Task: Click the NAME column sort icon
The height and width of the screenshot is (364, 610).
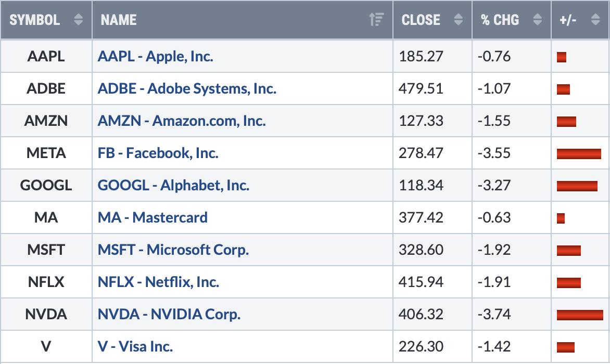Action: [x=377, y=19]
